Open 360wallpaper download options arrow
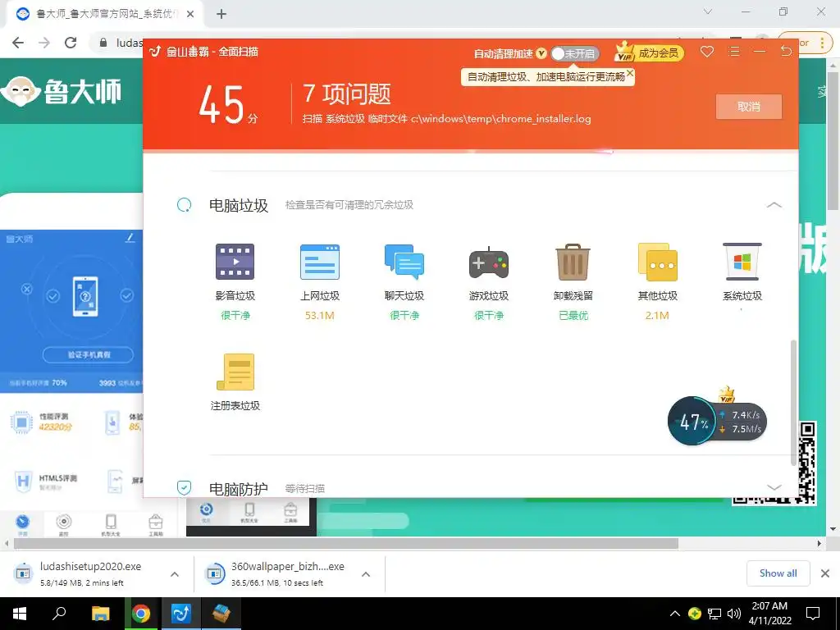The image size is (840, 630). [x=366, y=574]
